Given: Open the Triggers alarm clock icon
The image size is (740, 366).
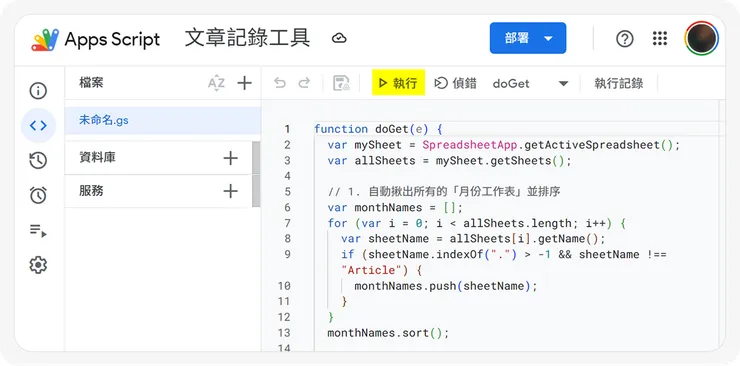Looking at the screenshot, I should pyautogui.click(x=38, y=195).
